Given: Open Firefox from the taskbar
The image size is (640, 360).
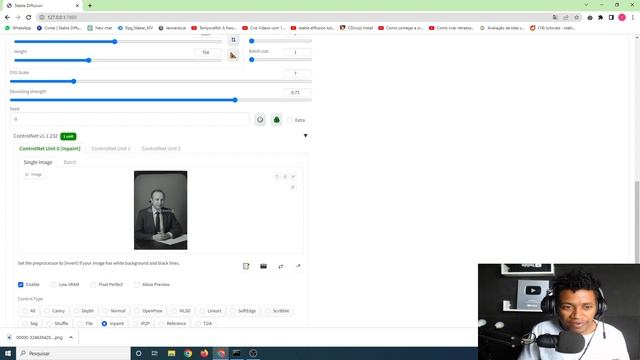Looking at the screenshot, I should click(204, 353).
